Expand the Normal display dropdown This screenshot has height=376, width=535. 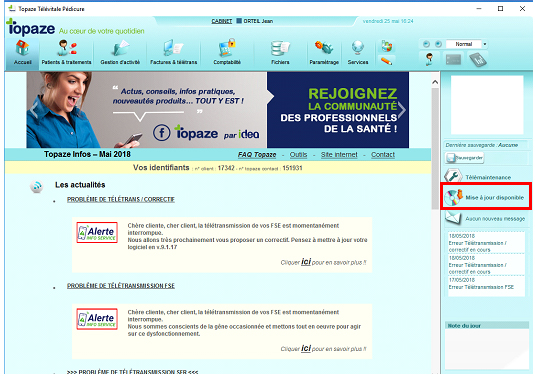tap(485, 44)
